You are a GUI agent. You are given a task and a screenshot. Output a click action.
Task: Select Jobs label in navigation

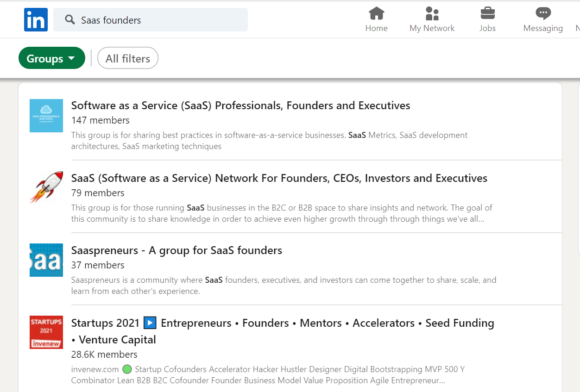click(487, 28)
